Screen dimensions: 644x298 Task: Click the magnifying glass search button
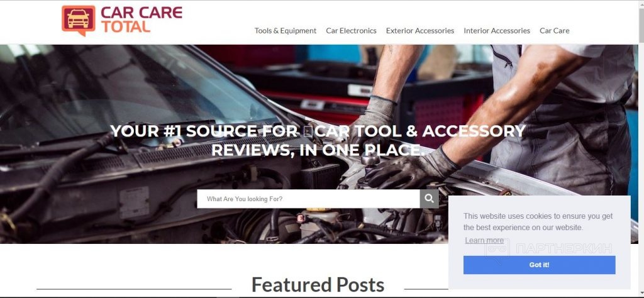point(429,199)
